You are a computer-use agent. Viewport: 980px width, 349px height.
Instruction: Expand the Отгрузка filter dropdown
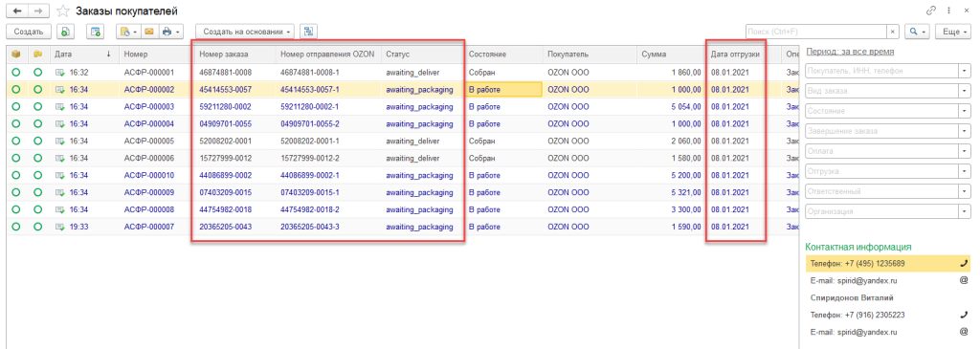966,171
